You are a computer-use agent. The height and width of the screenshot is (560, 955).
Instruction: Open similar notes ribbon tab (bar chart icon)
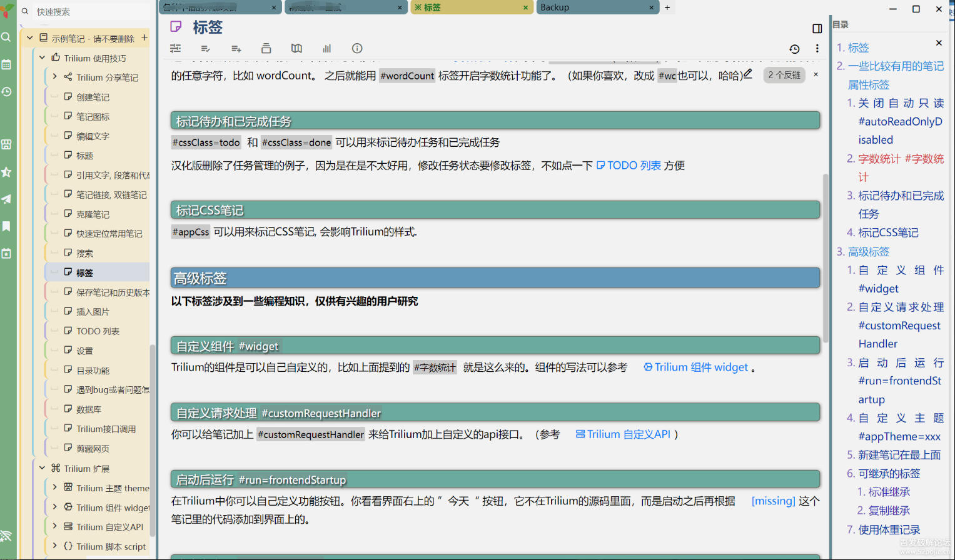point(326,48)
